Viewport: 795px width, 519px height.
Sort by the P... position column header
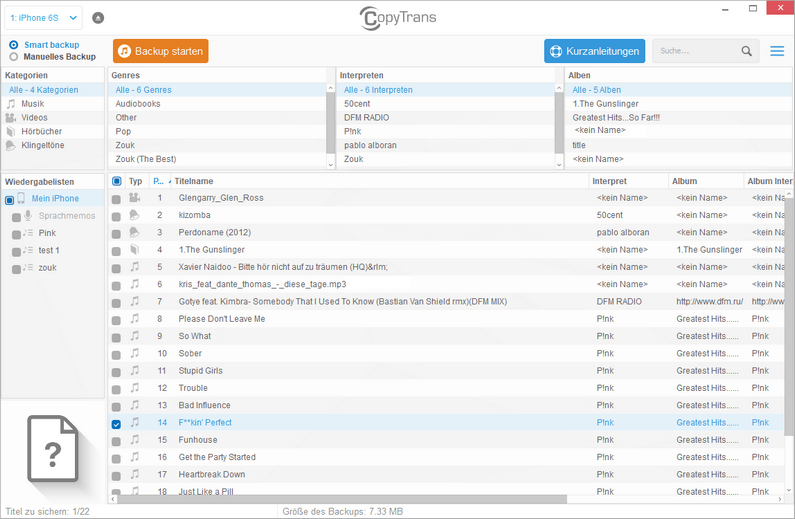160,181
